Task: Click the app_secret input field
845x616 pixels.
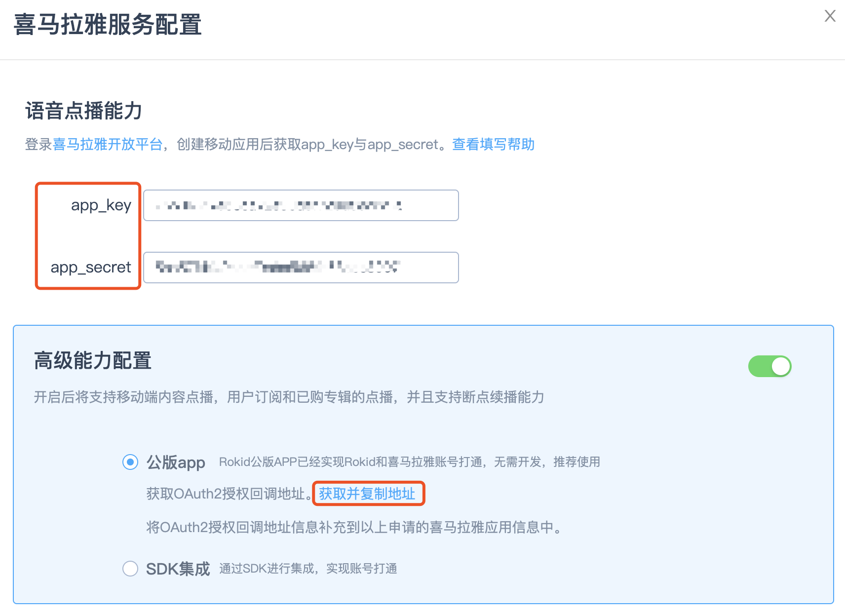Action: pyautogui.click(x=301, y=268)
